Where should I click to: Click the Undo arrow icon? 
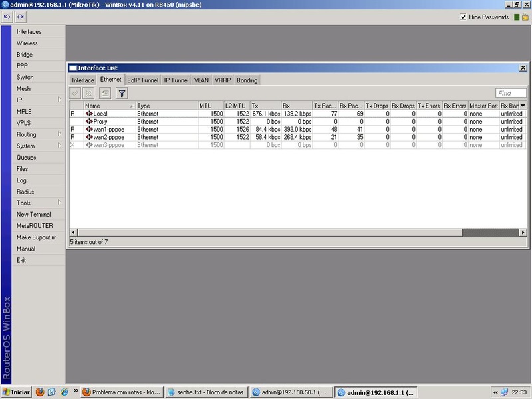point(7,17)
